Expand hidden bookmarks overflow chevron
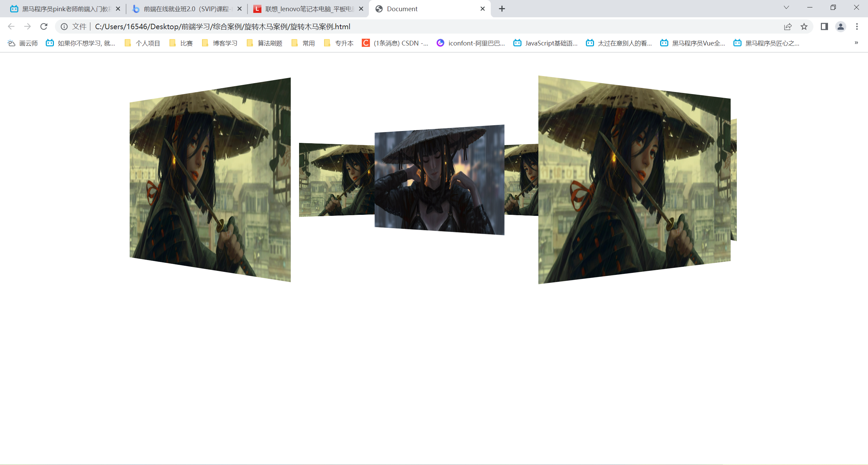The width and height of the screenshot is (868, 465). click(856, 43)
